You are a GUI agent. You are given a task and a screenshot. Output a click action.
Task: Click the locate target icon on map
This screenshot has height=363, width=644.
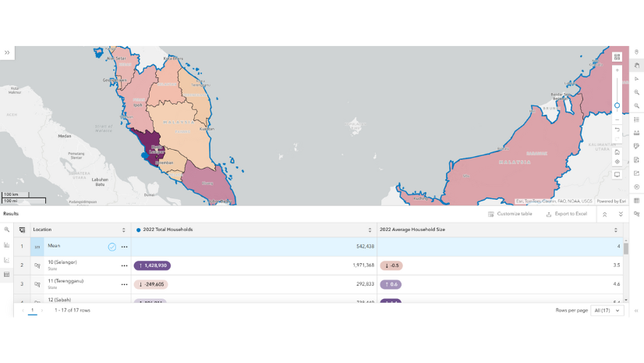coord(617,162)
